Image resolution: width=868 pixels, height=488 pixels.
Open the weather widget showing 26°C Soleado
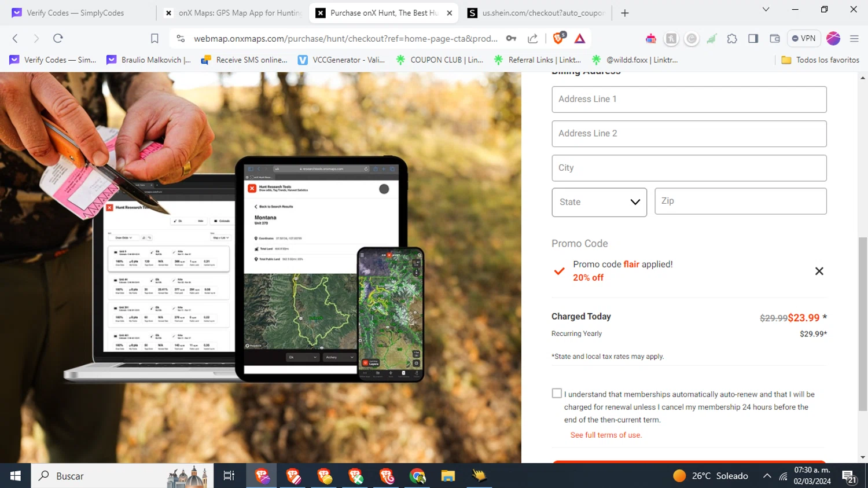711,476
